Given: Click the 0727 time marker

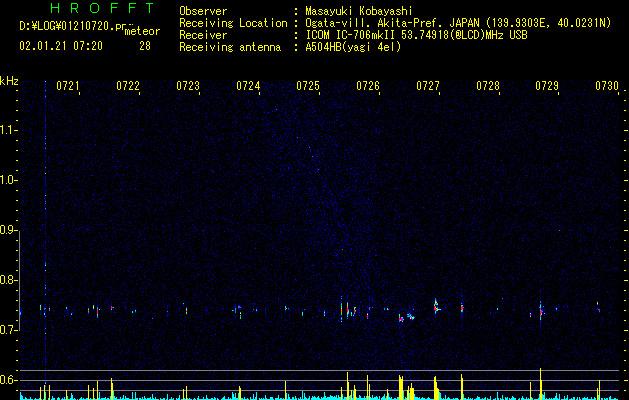Looking at the screenshot, I should pyautogui.click(x=428, y=86).
